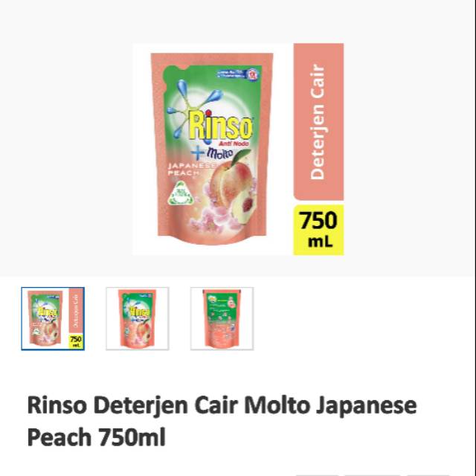Select the third thumbnail showing pouch back
This screenshot has width=476, height=476.
222,318
